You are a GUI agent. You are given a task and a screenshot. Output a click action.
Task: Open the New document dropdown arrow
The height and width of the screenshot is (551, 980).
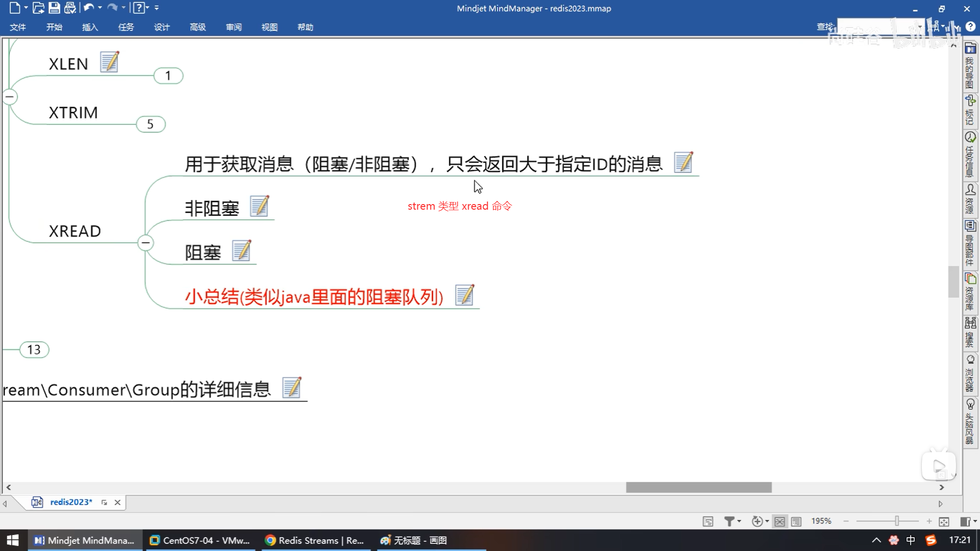[26, 8]
